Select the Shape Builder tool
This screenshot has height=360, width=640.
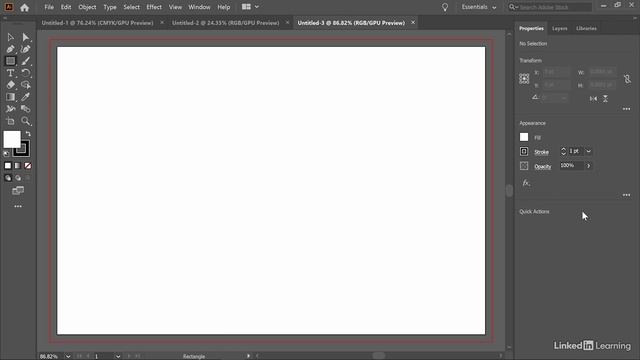(25, 85)
